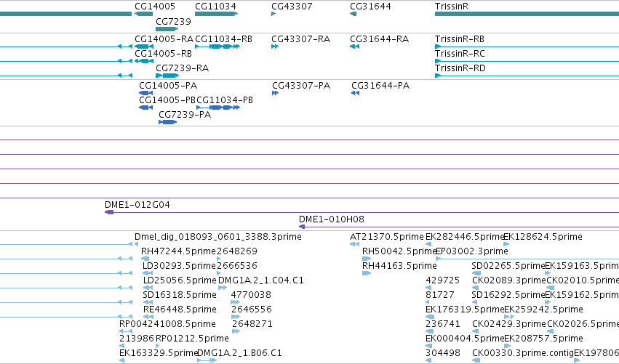Select EST RP01212.5prime
This screenshot has height=364, width=619.
coord(192,339)
